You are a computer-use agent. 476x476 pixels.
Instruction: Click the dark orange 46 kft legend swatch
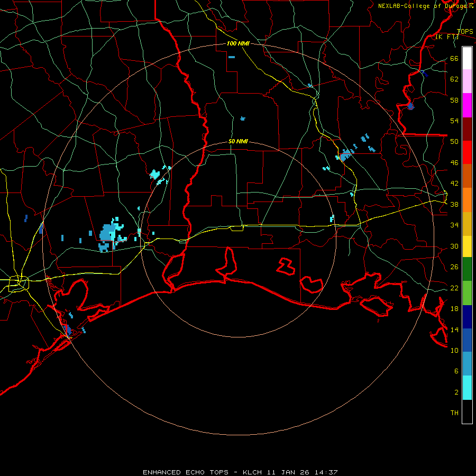[x=467, y=176]
